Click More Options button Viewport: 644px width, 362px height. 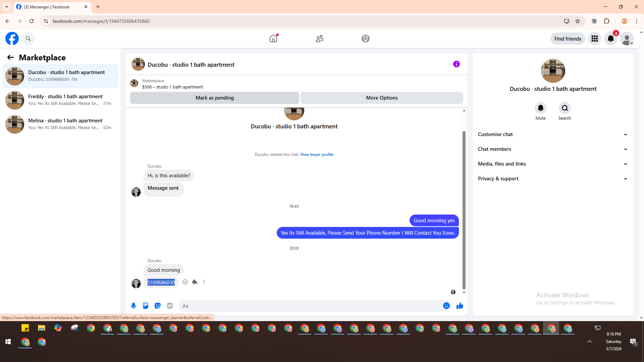pos(382,98)
